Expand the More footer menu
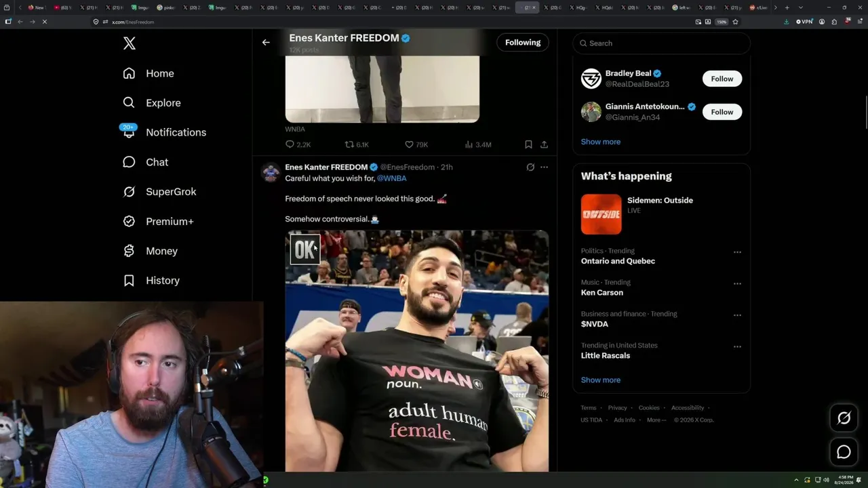 pyautogui.click(x=655, y=420)
